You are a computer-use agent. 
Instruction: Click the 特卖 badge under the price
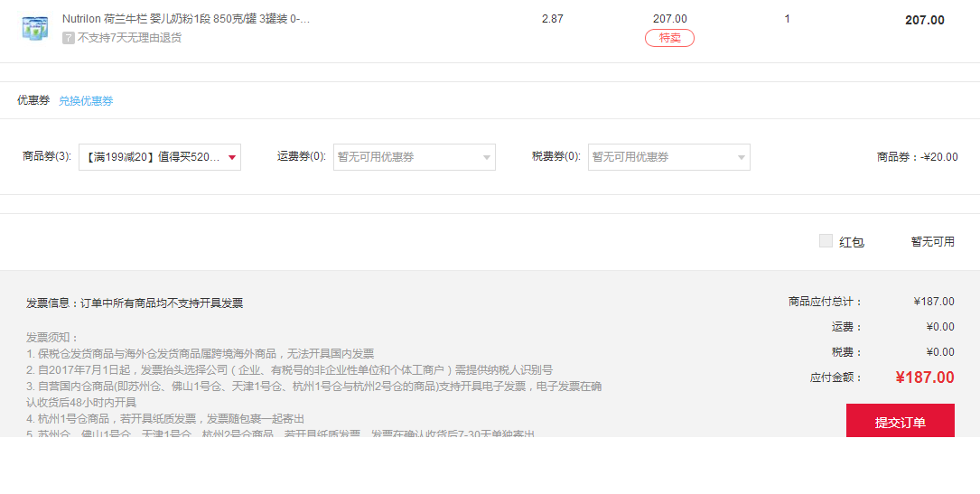(x=669, y=38)
